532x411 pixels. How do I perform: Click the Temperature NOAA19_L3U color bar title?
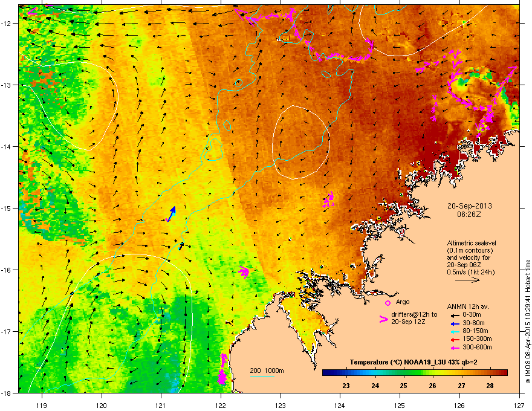(414, 362)
